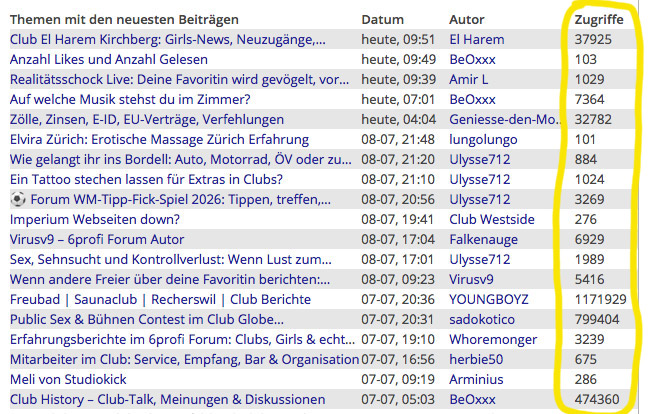The image size is (648, 414).
Task: View author profile 'sadokotico'
Action: pyautogui.click(x=482, y=319)
